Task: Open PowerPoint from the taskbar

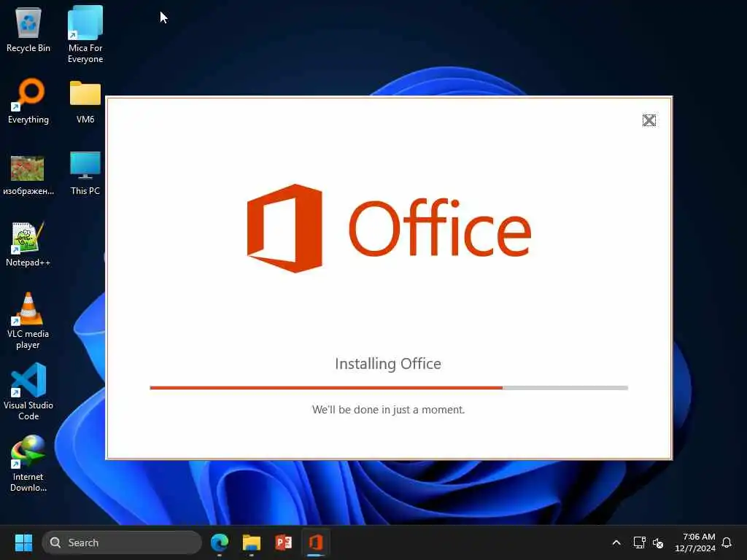Action: [284, 542]
